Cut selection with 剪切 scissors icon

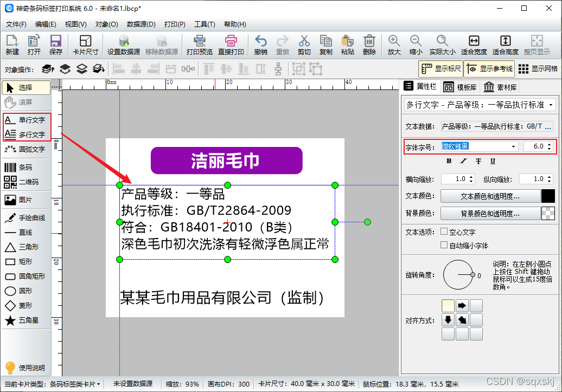pyautogui.click(x=304, y=45)
